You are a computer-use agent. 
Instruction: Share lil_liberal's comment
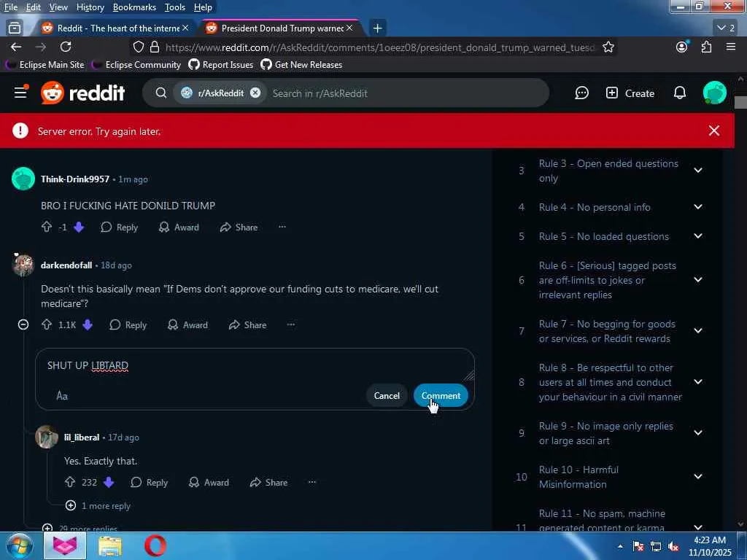268,483
